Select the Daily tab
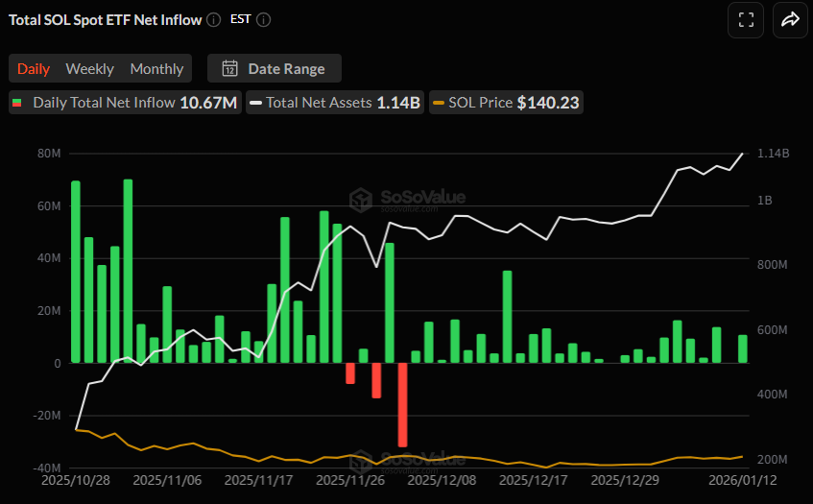 pyautogui.click(x=34, y=68)
